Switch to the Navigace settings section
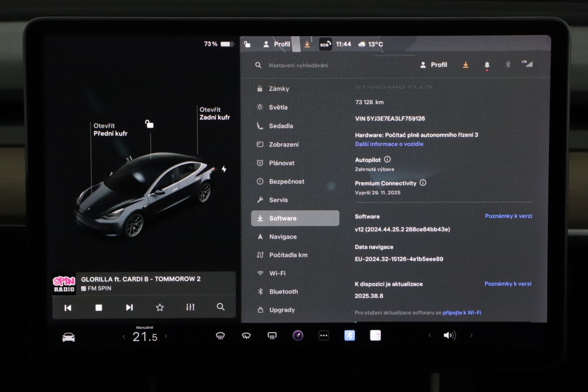Image resolution: width=588 pixels, height=392 pixels. 283,236
